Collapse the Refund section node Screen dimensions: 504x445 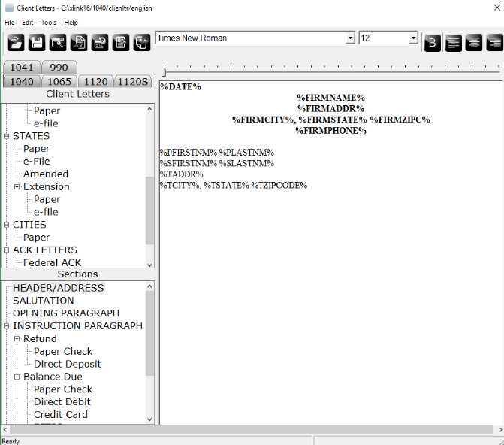17,338
